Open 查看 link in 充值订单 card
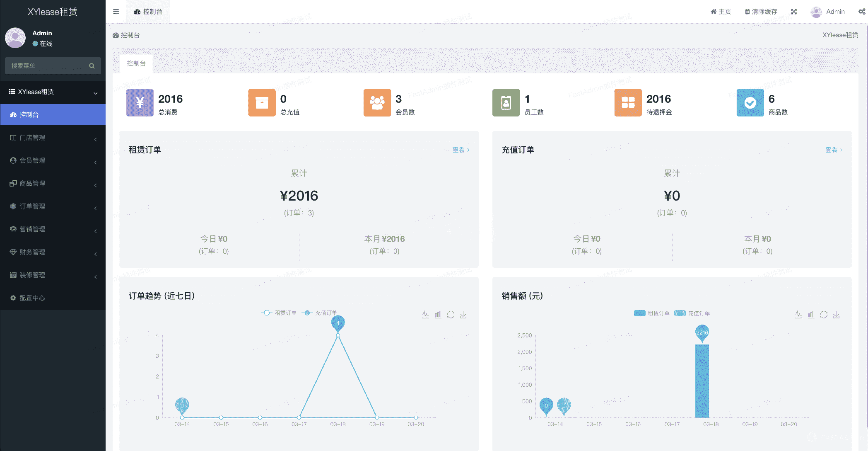This screenshot has height=451, width=868. [834, 150]
